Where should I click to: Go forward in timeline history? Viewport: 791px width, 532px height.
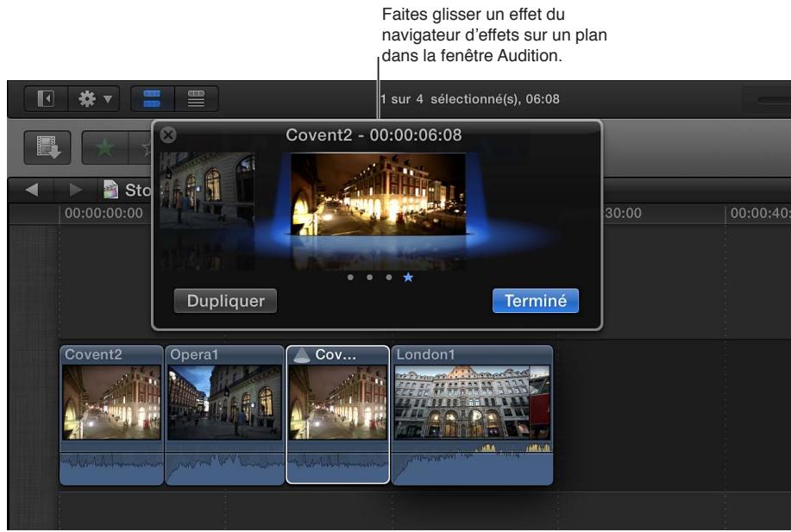pyautogui.click(x=75, y=190)
